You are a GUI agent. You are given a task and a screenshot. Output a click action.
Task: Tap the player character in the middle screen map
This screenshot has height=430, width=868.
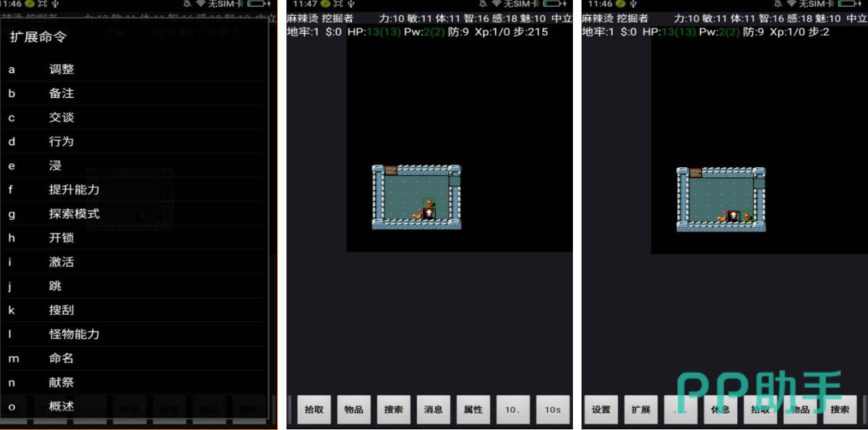[429, 204]
